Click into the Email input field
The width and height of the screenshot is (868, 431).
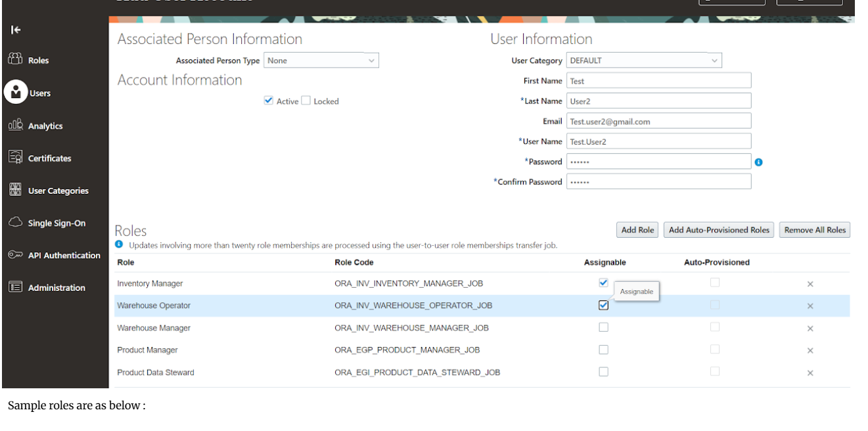[x=658, y=122]
